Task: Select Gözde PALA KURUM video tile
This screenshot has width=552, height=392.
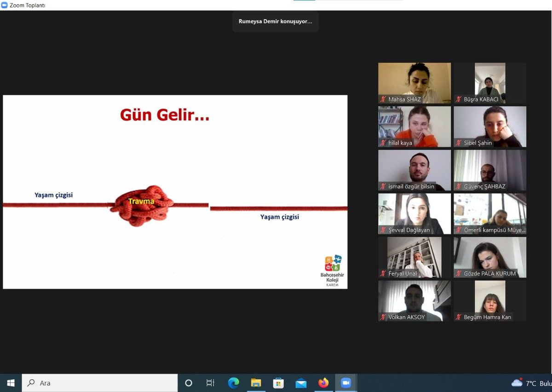Action: click(490, 257)
